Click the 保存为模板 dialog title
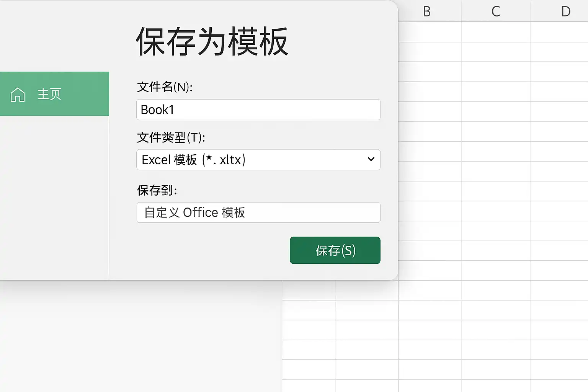The height and width of the screenshot is (392, 588). (212, 41)
